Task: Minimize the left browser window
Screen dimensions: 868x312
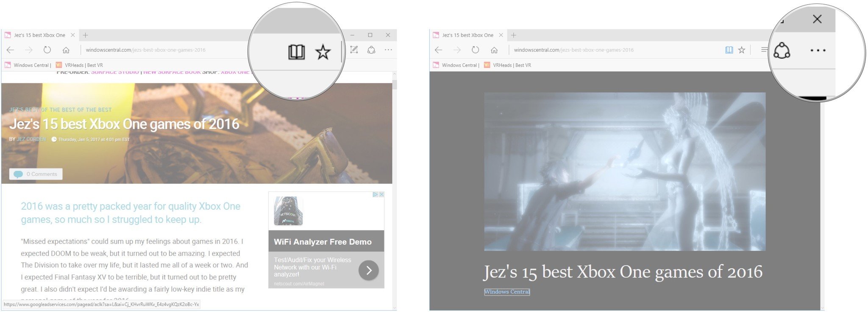Action: click(x=352, y=35)
